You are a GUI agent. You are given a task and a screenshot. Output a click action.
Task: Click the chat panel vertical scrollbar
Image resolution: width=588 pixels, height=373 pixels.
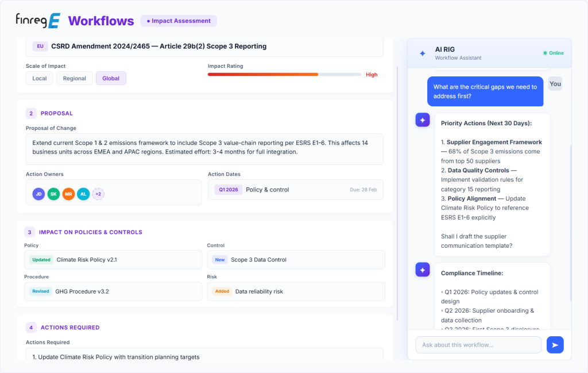(571, 223)
